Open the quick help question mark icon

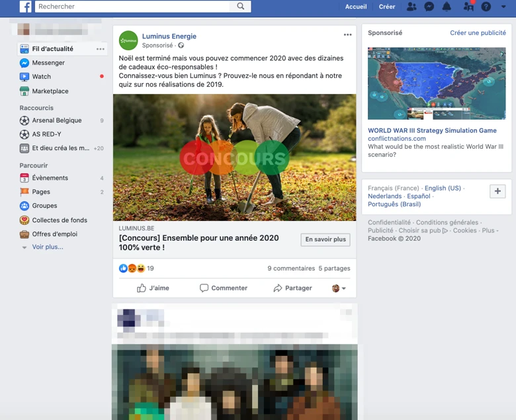point(486,7)
